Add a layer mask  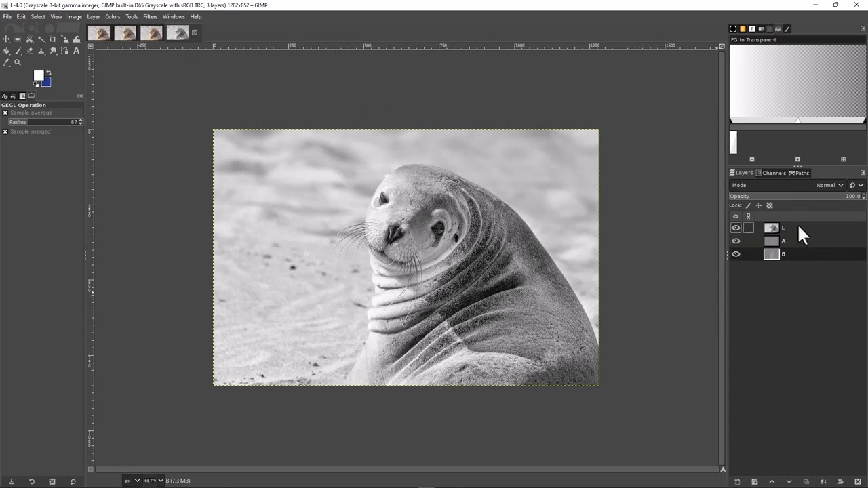point(840,482)
